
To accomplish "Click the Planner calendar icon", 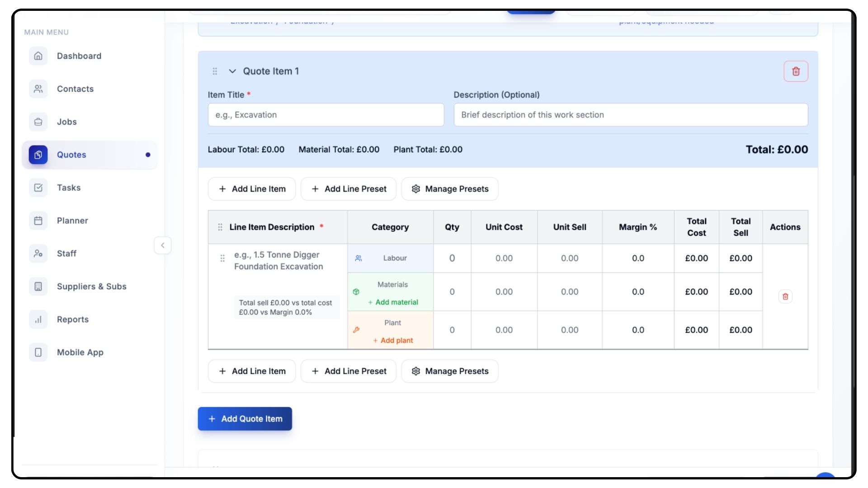I will click(x=38, y=221).
